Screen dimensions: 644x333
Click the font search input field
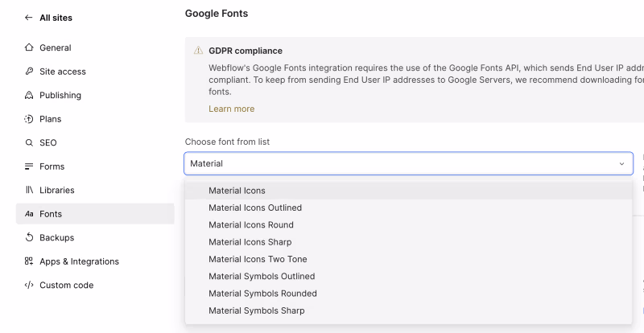pos(398,163)
